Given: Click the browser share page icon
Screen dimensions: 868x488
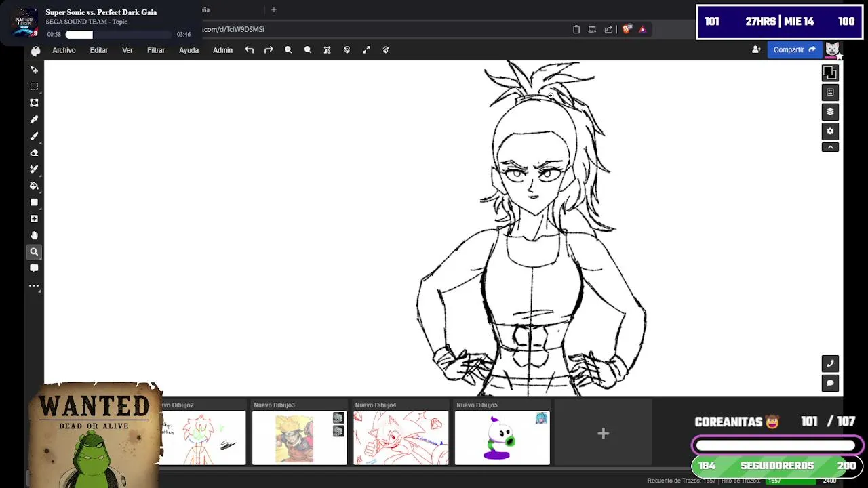Looking at the screenshot, I should (x=608, y=29).
